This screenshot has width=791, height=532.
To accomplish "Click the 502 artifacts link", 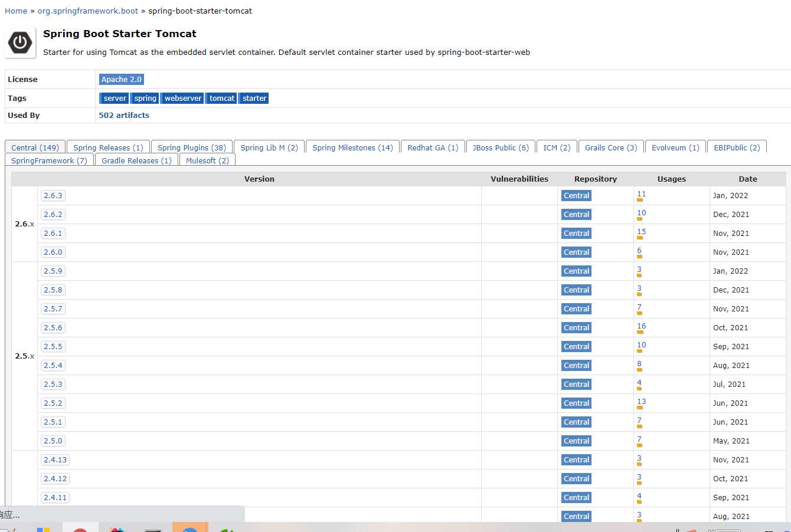I will click(x=124, y=115).
